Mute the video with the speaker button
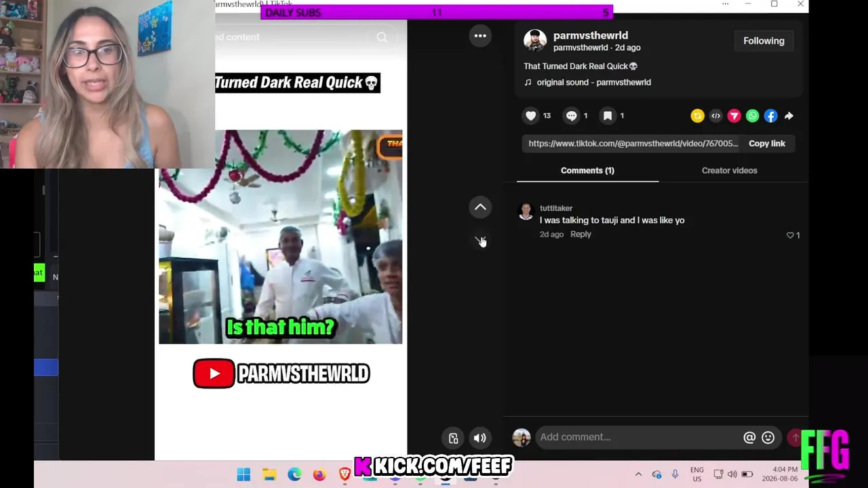The height and width of the screenshot is (488, 868). click(x=479, y=438)
